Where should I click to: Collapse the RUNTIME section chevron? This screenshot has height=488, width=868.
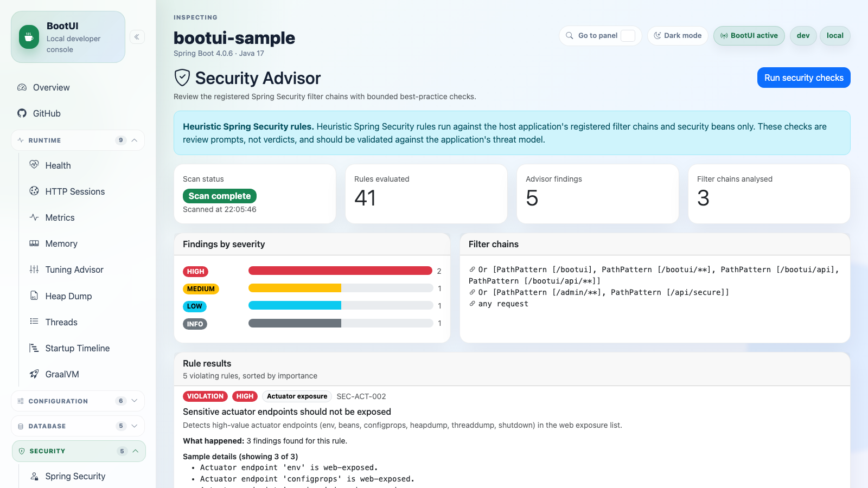pos(135,140)
